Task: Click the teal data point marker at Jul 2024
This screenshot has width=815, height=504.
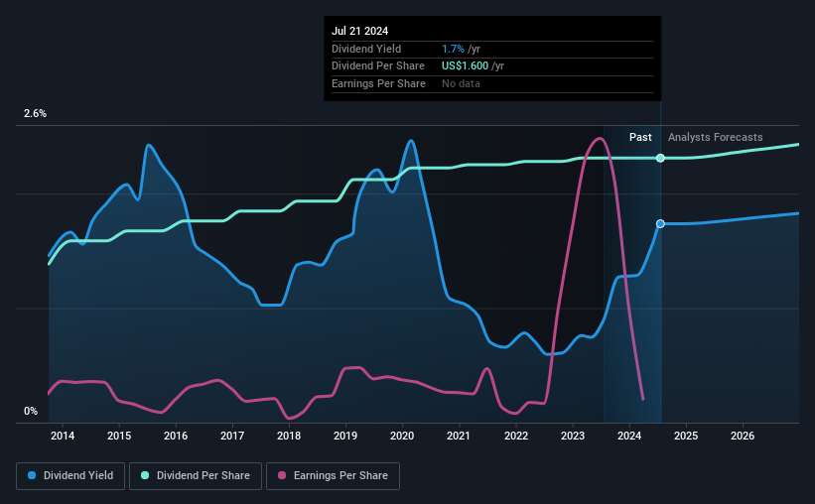Action: tap(660, 158)
